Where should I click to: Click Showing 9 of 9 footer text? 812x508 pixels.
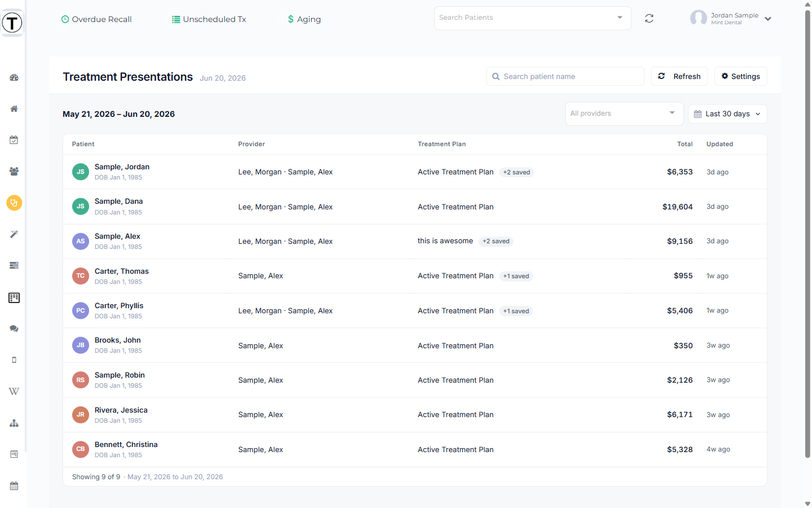point(96,477)
